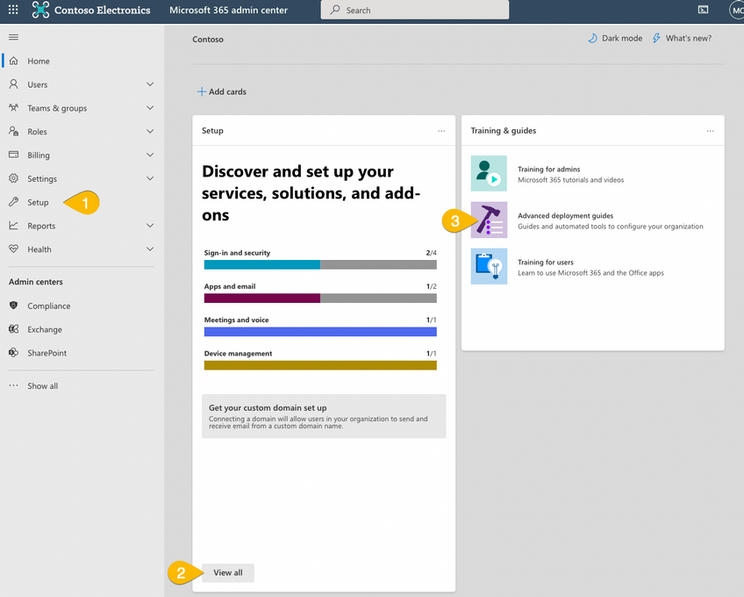The width and height of the screenshot is (744, 597).
Task: Expand the Reports chevron
Action: (150, 225)
